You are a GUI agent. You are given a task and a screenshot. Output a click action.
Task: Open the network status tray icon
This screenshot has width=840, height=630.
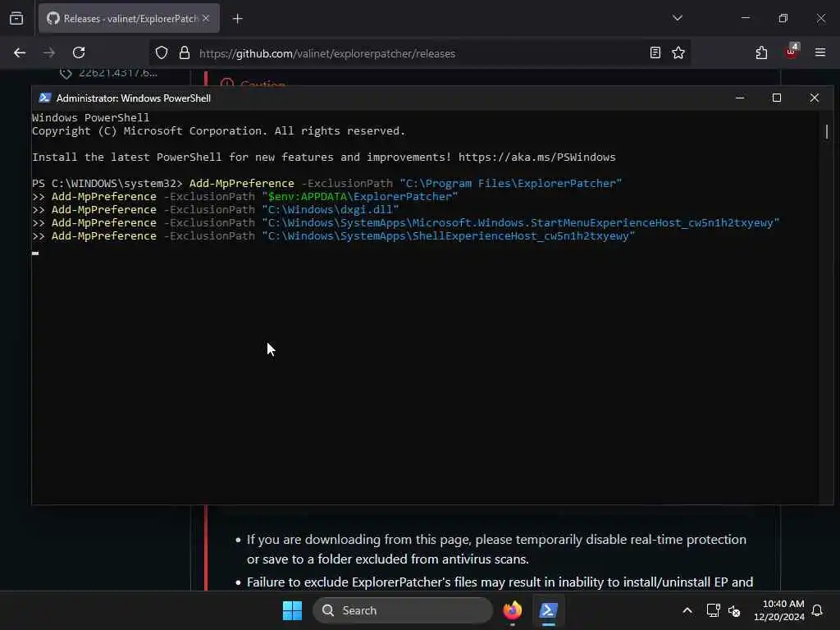713,610
